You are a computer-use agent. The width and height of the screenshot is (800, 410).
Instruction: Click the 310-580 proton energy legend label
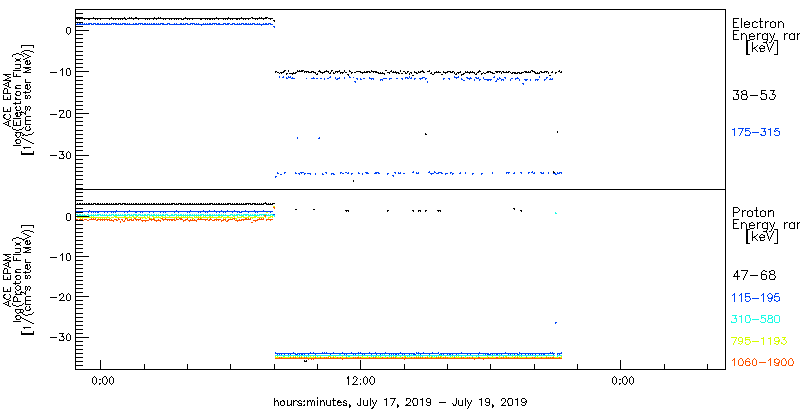[756, 320]
